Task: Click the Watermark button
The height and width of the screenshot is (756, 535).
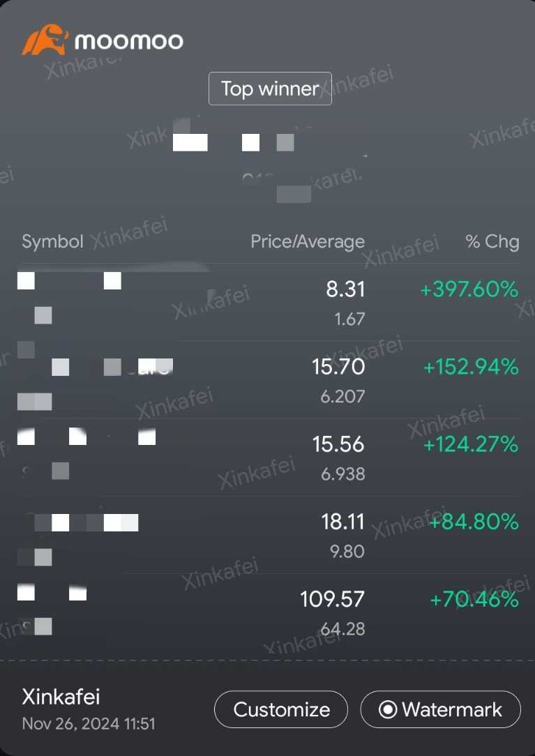Action: click(440, 709)
